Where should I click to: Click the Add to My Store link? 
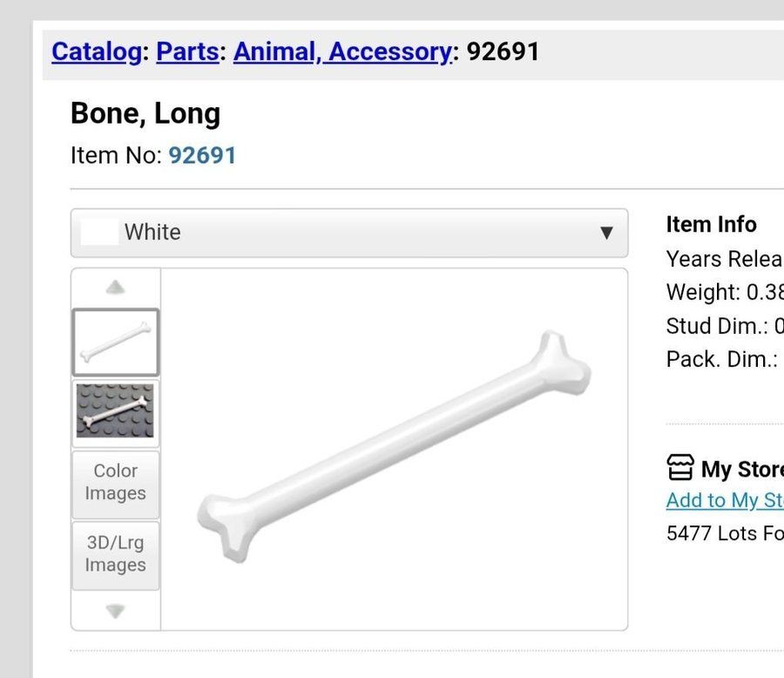[725, 500]
